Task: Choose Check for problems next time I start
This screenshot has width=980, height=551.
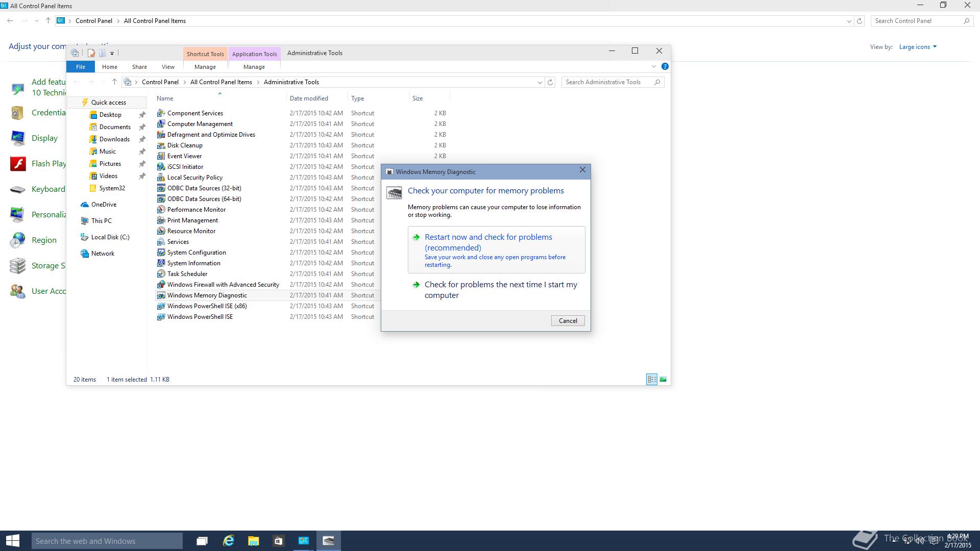Action: pos(496,290)
